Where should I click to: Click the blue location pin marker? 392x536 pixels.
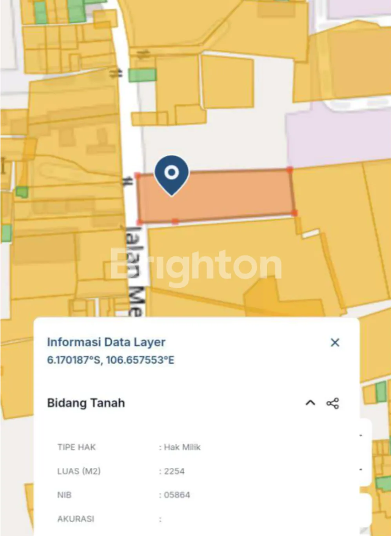tap(171, 175)
